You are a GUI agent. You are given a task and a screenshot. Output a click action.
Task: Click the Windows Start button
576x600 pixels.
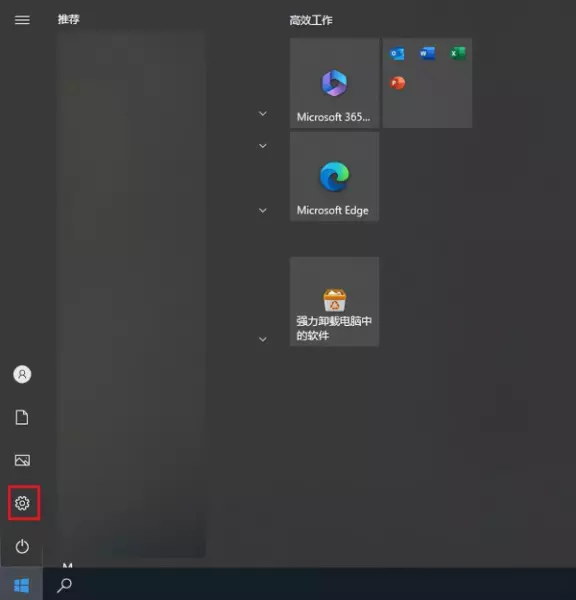tap(21, 584)
